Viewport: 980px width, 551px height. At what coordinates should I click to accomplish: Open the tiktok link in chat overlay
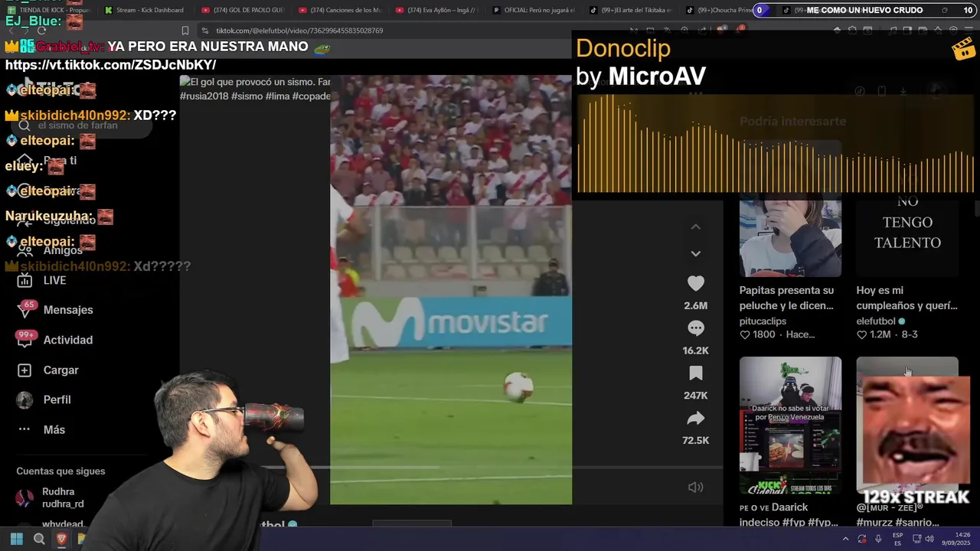pyautogui.click(x=110, y=65)
